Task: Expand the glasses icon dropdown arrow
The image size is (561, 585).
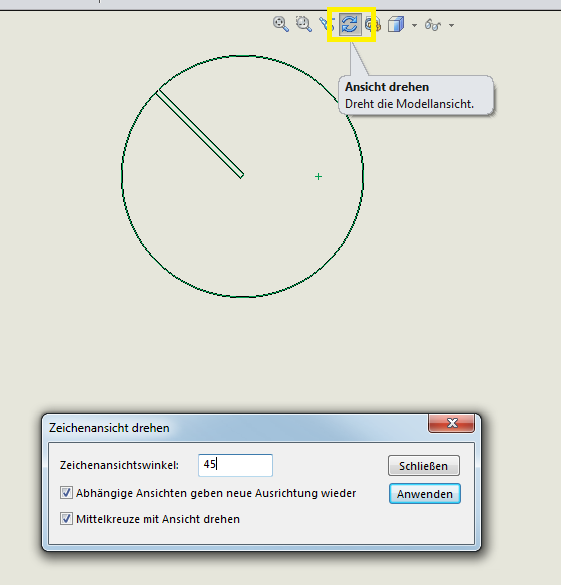Action: 451,25
